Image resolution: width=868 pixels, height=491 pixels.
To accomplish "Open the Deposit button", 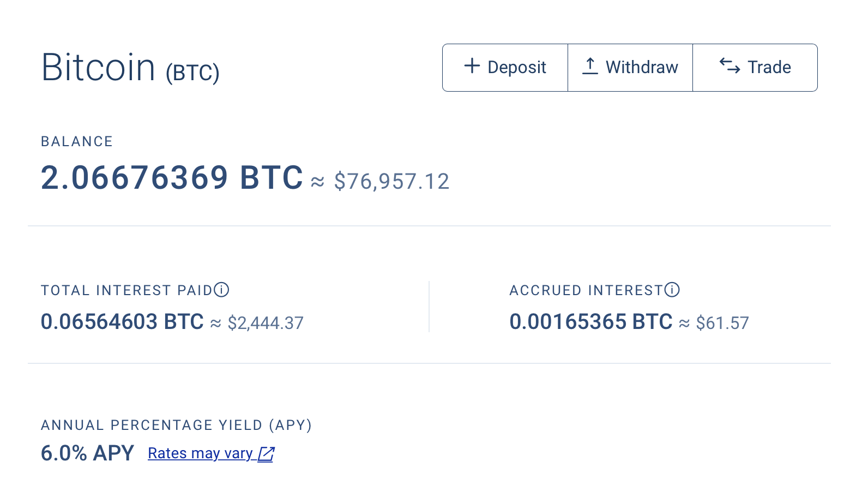I will [505, 68].
